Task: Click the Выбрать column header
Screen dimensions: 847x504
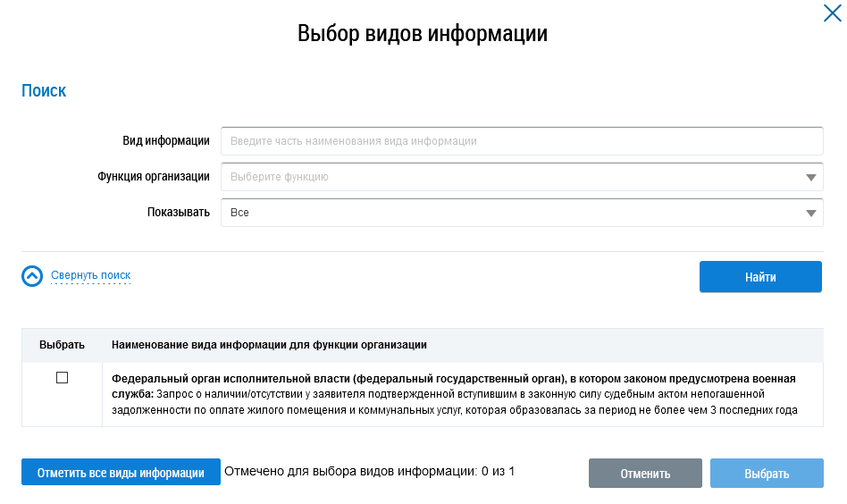Action: (62, 344)
